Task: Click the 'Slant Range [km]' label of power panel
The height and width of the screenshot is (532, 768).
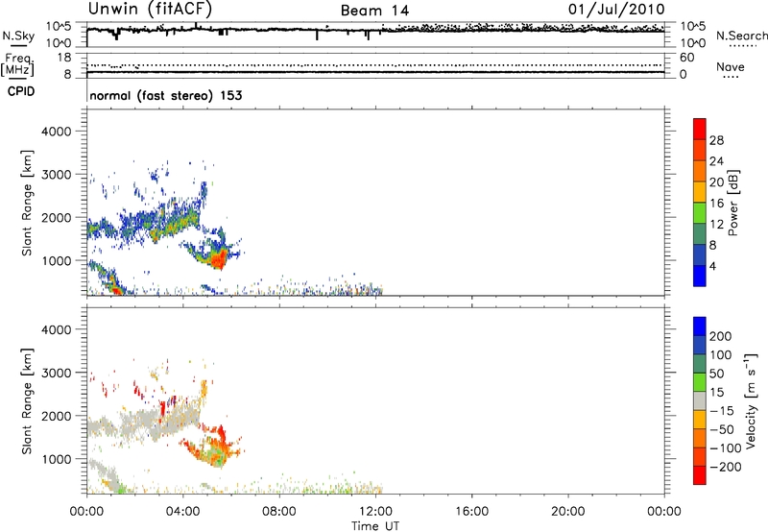Action: pos(27,203)
